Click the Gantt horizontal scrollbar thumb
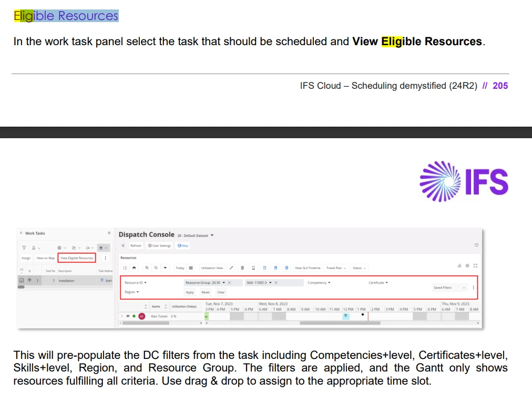This screenshot has width=532, height=402. point(340,323)
